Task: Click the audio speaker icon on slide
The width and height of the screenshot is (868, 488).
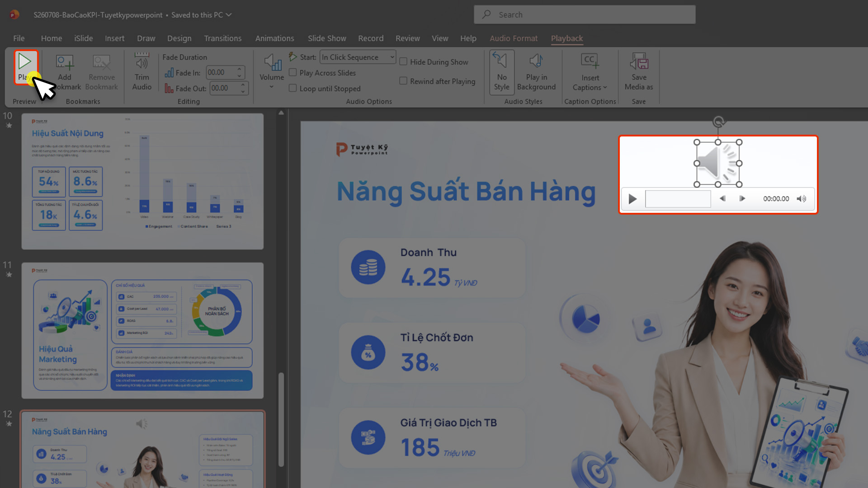Action: [x=718, y=163]
